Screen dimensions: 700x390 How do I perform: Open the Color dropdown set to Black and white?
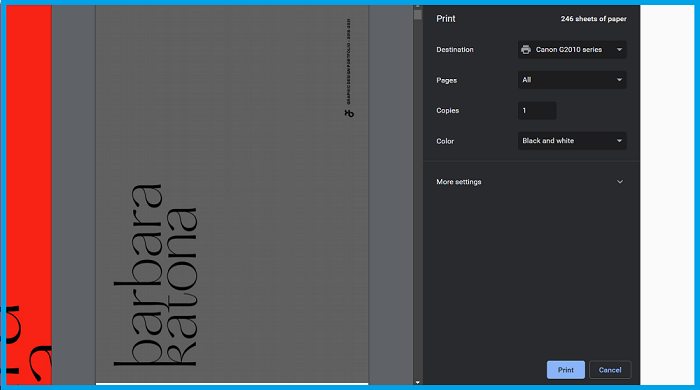point(572,141)
